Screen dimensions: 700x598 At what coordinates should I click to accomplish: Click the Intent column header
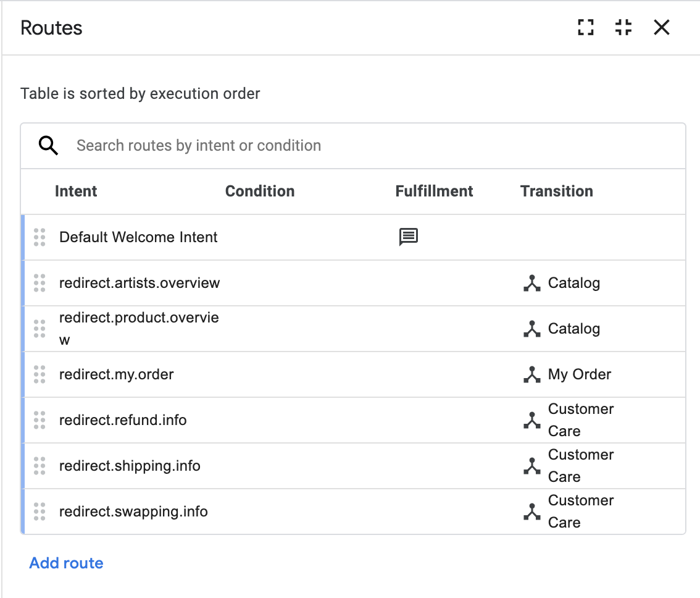tap(76, 192)
